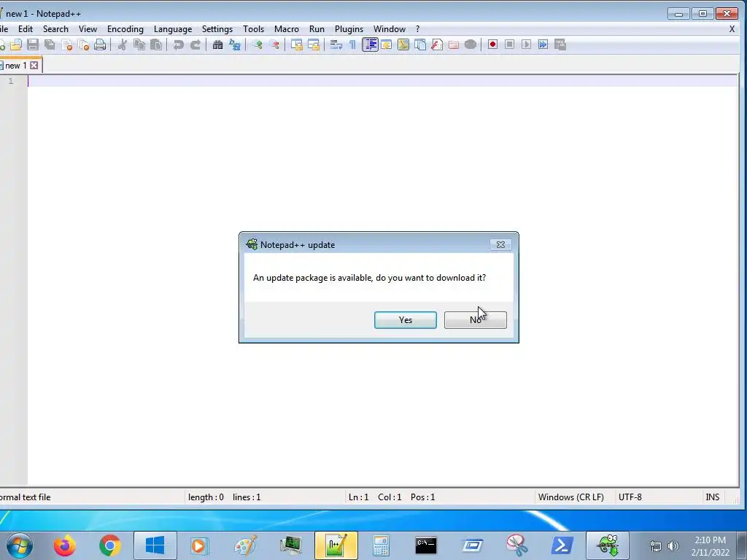747x560 pixels.
Task: Open the Edit menu
Action: click(26, 29)
